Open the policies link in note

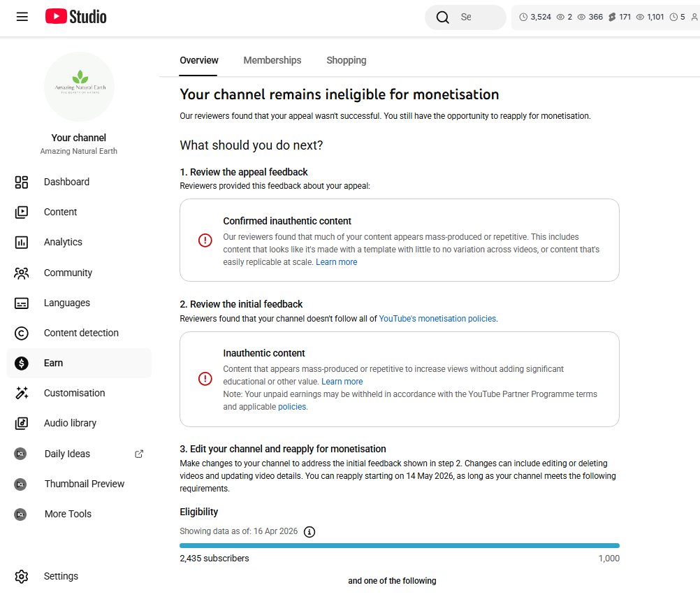292,407
